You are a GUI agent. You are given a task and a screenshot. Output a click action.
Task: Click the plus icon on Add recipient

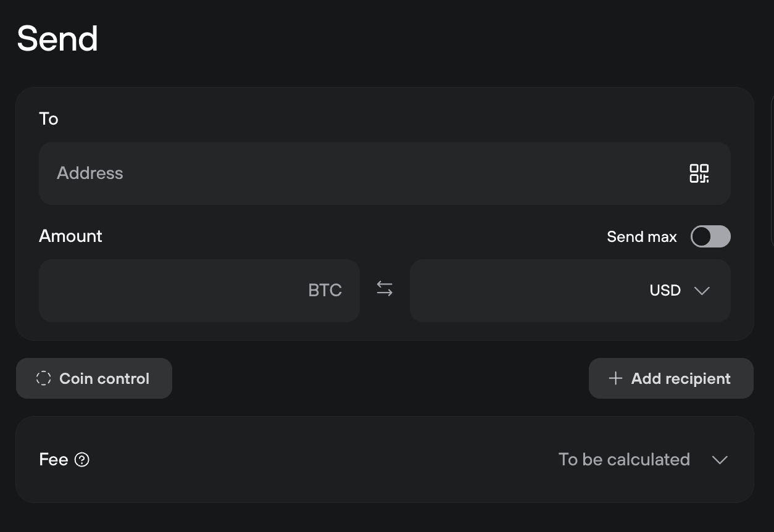click(615, 378)
